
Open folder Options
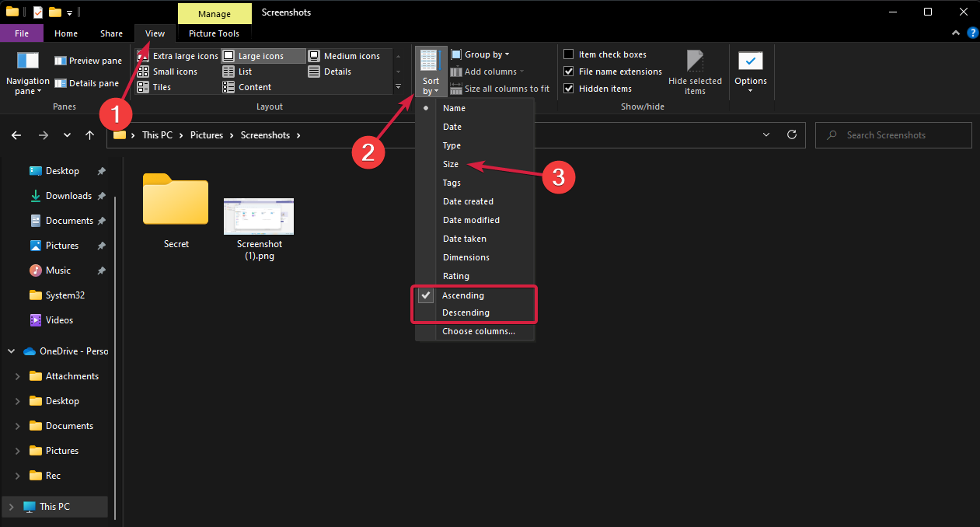tap(751, 73)
